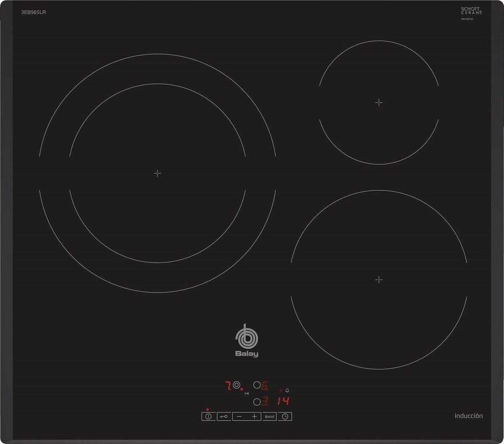Toggle the child lock key button
Viewport: 504px width, 444px height.
coord(224,416)
